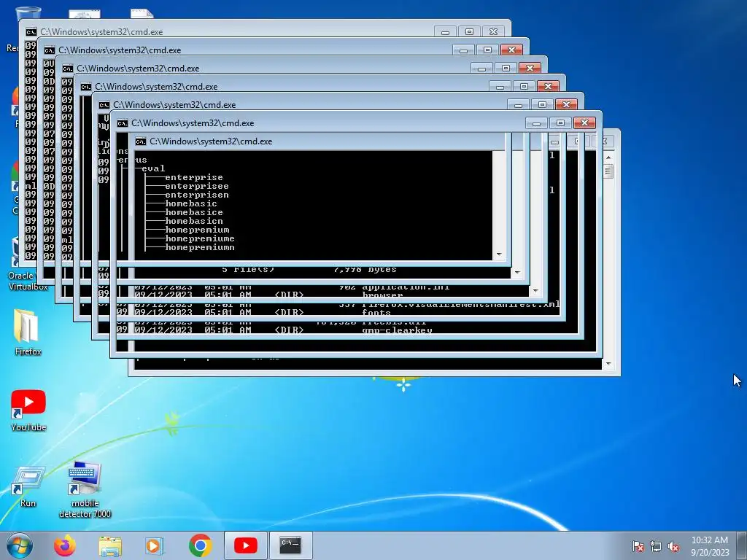Click the Show desktop strip by the clock
This screenshot has width=747, height=560.
pyautogui.click(x=743, y=545)
